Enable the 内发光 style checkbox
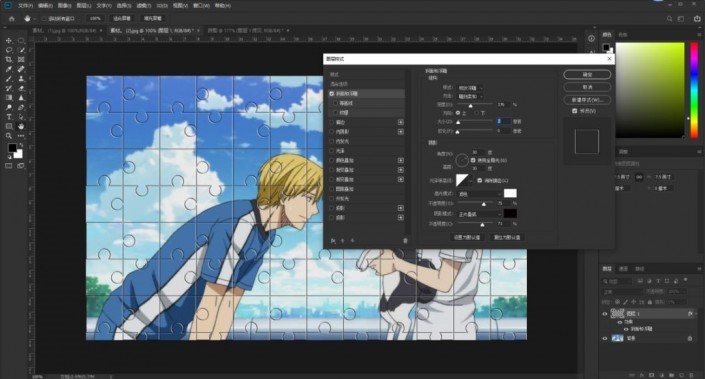The height and width of the screenshot is (379, 705). point(332,141)
